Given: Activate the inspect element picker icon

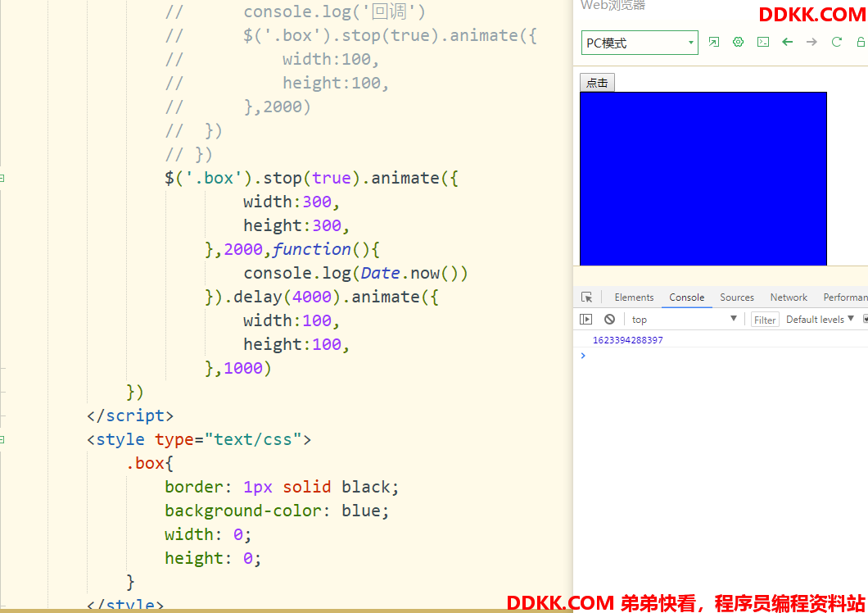Looking at the screenshot, I should tap(587, 297).
